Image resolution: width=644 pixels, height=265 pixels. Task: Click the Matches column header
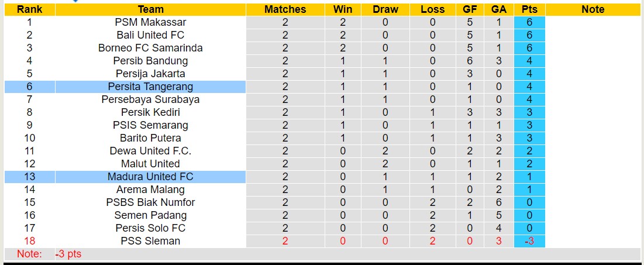point(285,9)
